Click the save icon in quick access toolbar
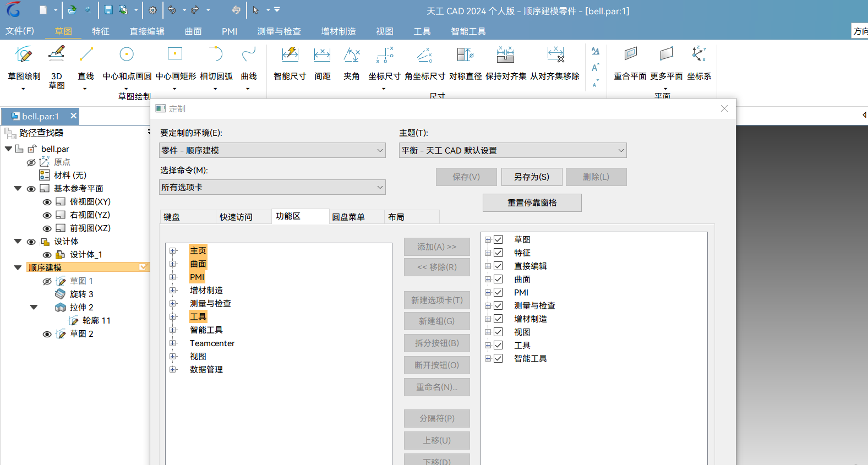Viewport: 868px width, 465px height. click(x=108, y=10)
